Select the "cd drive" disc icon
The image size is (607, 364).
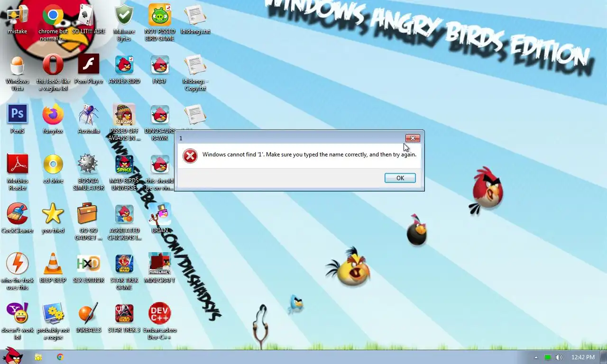point(53,169)
